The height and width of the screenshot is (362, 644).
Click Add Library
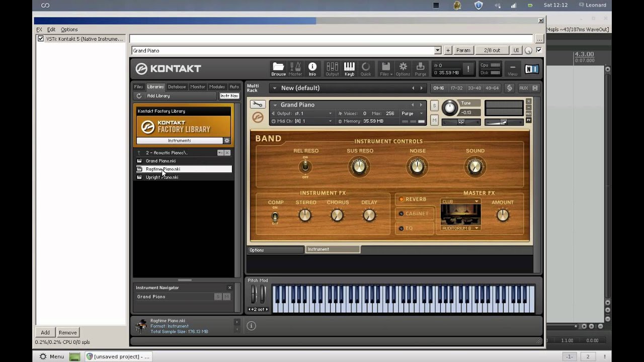[158, 96]
